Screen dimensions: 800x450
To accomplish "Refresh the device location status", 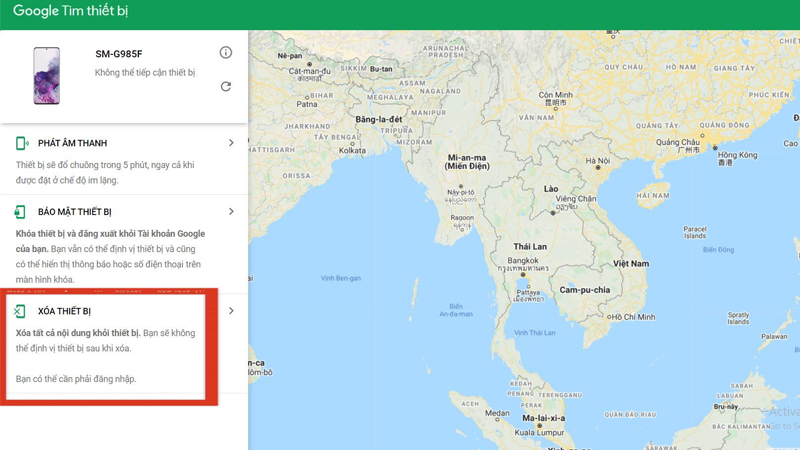I will pos(226,86).
